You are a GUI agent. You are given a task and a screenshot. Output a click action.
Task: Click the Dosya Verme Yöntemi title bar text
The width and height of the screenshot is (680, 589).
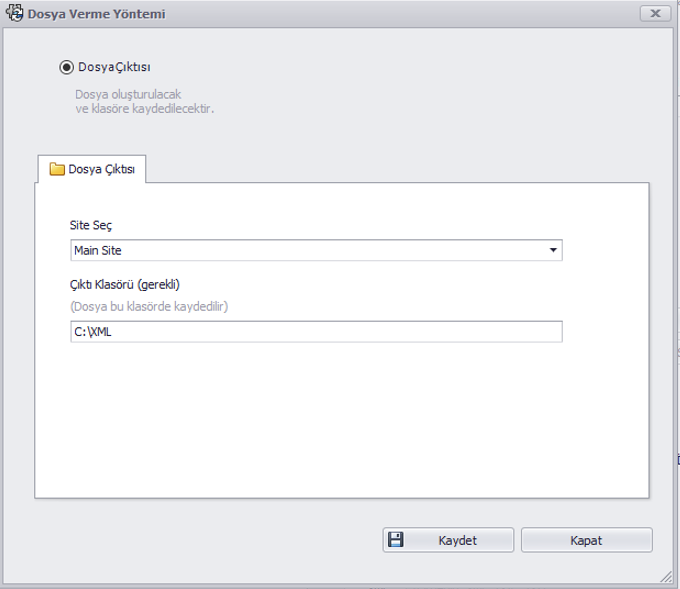(96, 14)
